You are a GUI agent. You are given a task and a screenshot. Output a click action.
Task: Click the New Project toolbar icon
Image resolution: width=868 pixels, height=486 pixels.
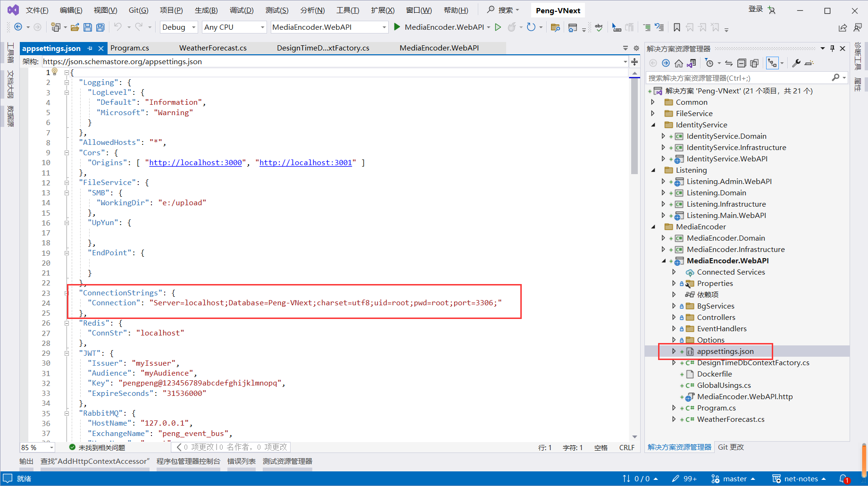tap(56, 27)
